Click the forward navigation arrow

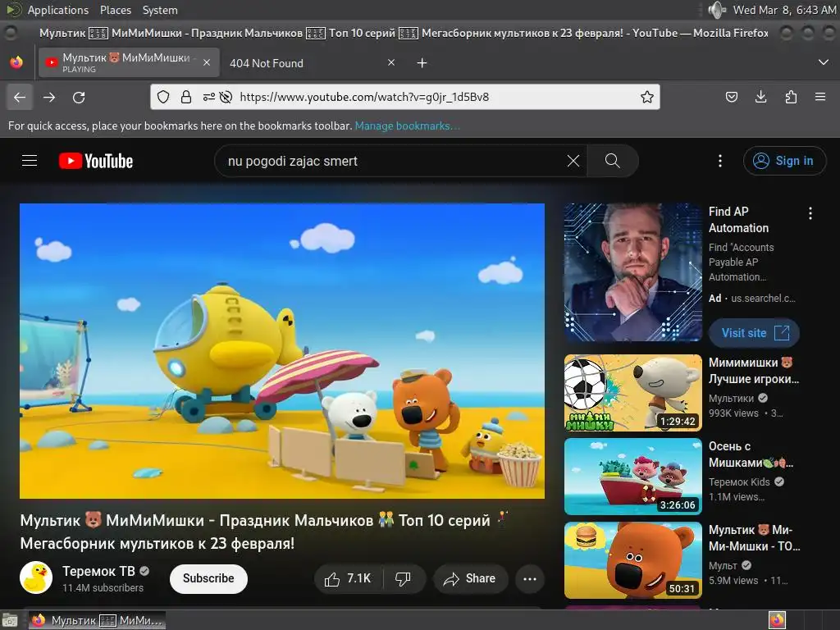[49, 97]
